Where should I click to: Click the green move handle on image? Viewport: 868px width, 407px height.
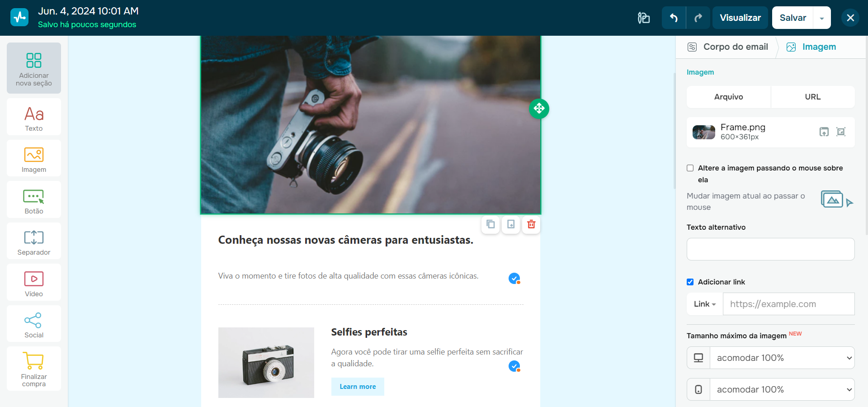[x=539, y=109]
